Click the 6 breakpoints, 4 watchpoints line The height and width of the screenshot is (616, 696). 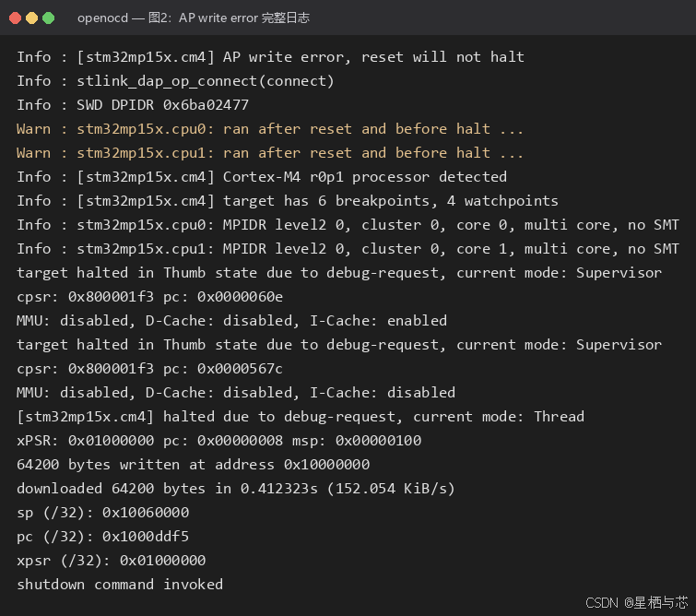point(288,201)
